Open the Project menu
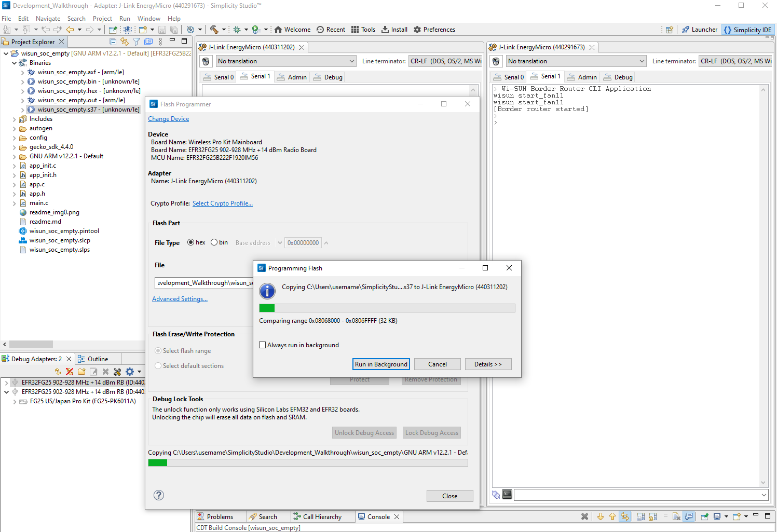The height and width of the screenshot is (532, 777). click(102, 19)
